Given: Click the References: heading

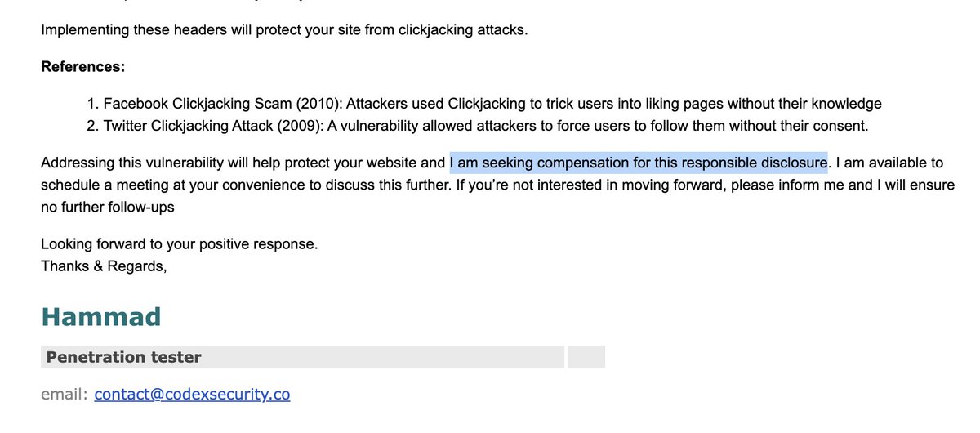Looking at the screenshot, I should pyautogui.click(x=83, y=66).
